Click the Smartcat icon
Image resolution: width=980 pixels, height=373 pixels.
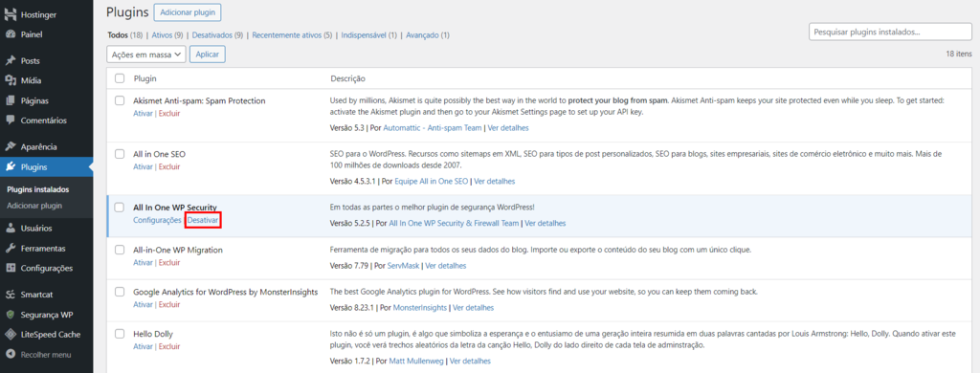[x=10, y=295]
